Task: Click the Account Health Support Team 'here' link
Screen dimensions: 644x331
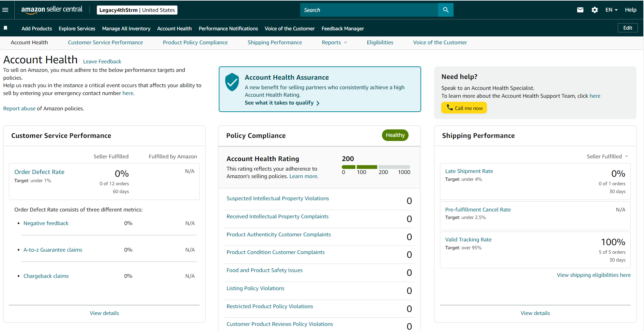Action: pos(595,96)
